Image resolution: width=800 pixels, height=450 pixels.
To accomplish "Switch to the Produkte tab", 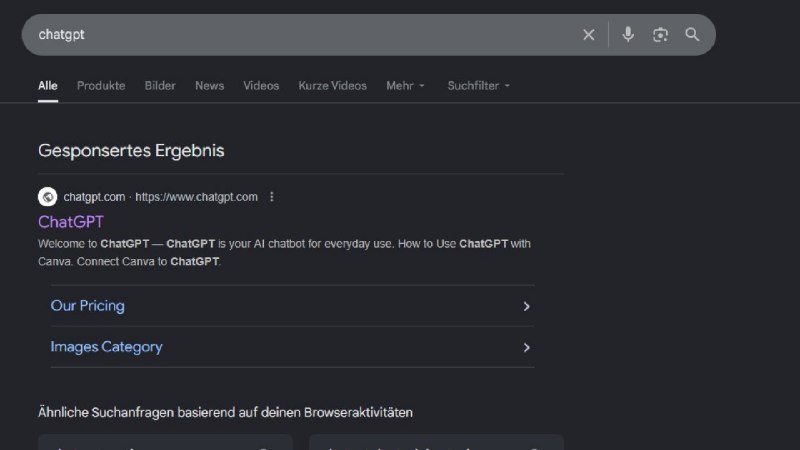I will tap(101, 86).
